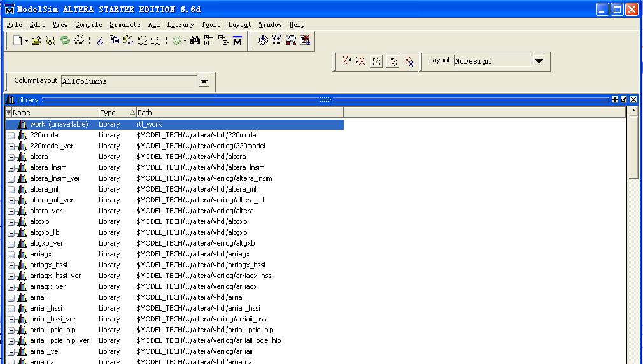Select the altera_lnsim library row
Viewport: 643px width, 364px height.
[174, 167]
